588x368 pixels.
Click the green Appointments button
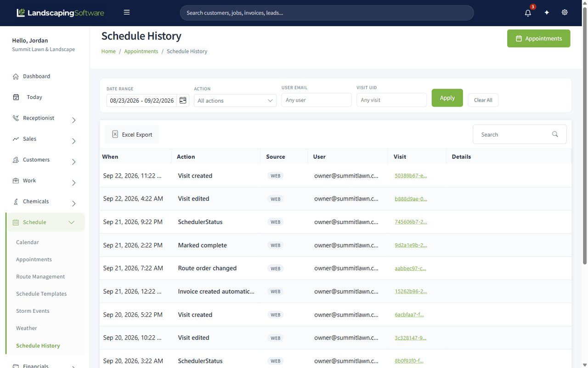pyautogui.click(x=539, y=38)
